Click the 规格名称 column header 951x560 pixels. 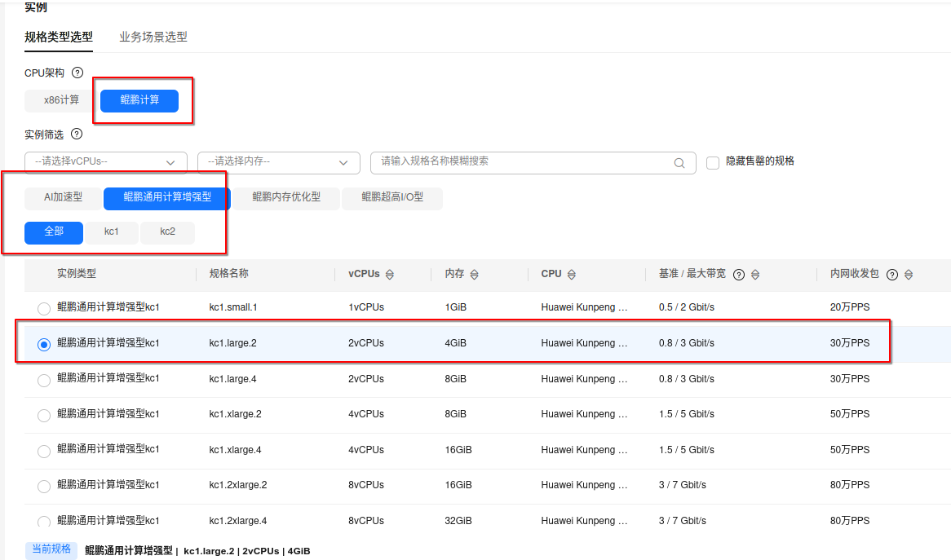[228, 274]
